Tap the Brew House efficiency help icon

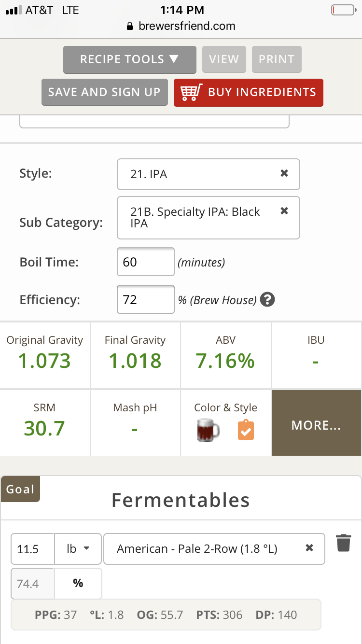(x=267, y=300)
